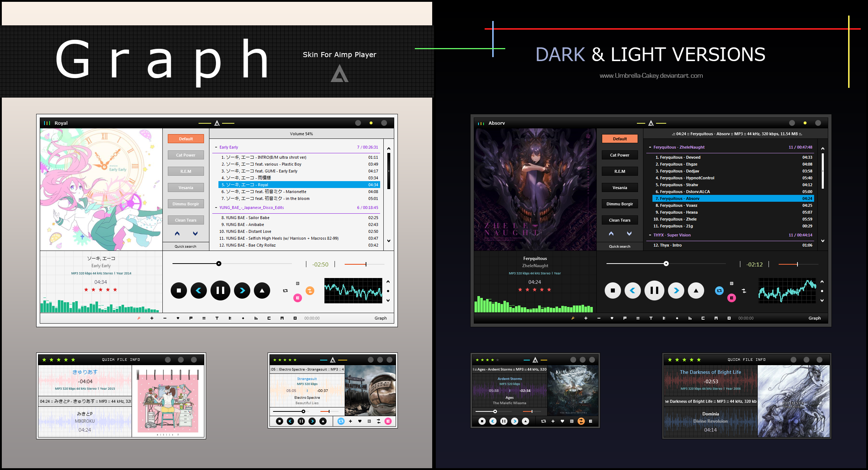Screen dimensions: 868x470
Task: Click the M icon in light player bottom bar
Action: [x=282, y=318]
